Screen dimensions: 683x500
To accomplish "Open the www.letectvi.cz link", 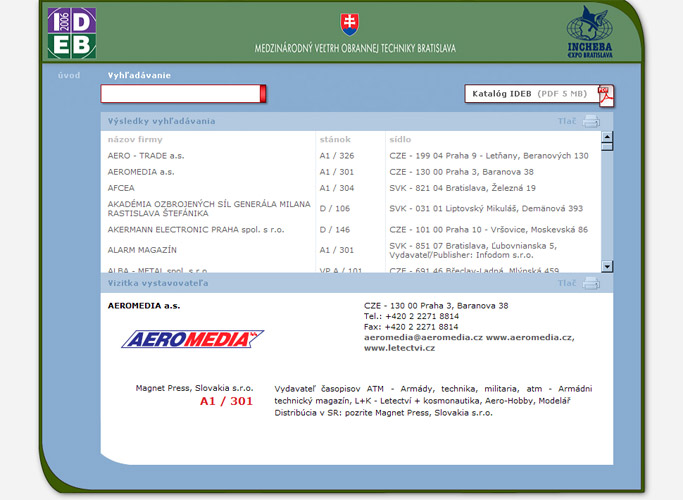I will [399, 348].
